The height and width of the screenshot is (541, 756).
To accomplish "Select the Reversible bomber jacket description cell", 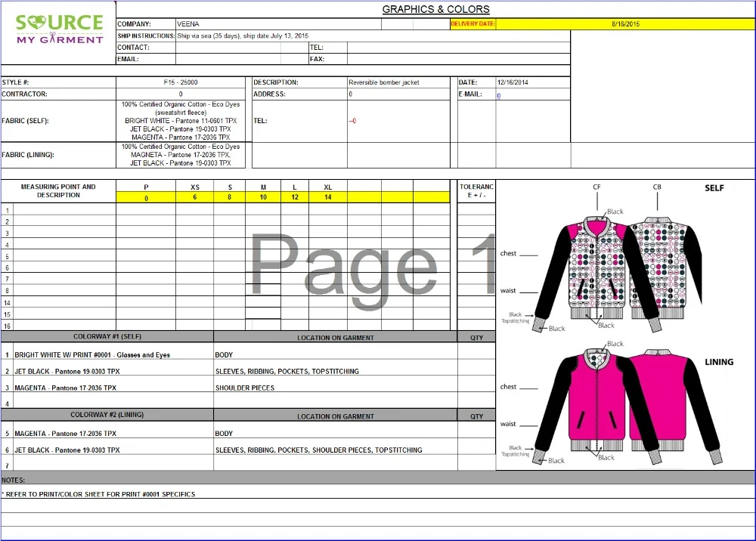I will pyautogui.click(x=398, y=82).
